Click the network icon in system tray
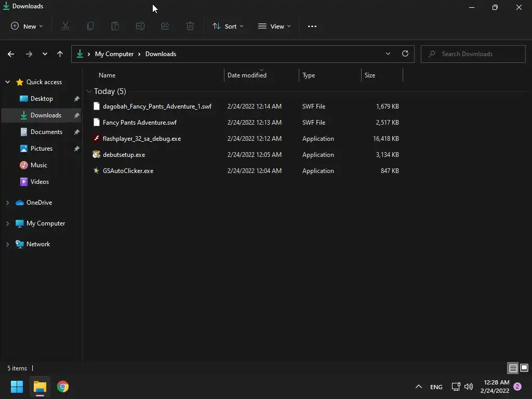The width and height of the screenshot is (532, 399). pos(456,387)
